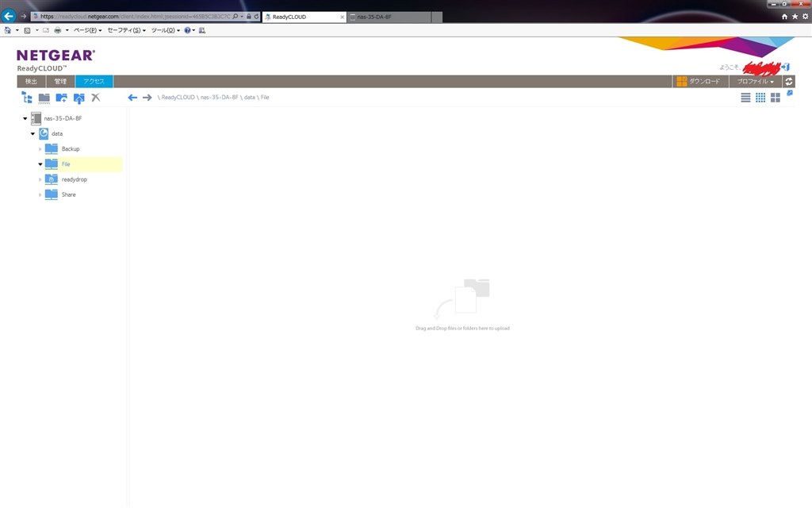Click data in the breadcrumb path
The width and height of the screenshot is (812, 508).
[250, 98]
